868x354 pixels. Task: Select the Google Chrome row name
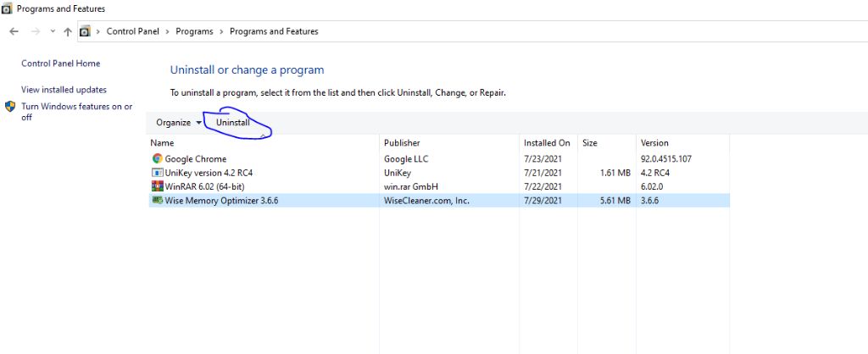pos(196,158)
